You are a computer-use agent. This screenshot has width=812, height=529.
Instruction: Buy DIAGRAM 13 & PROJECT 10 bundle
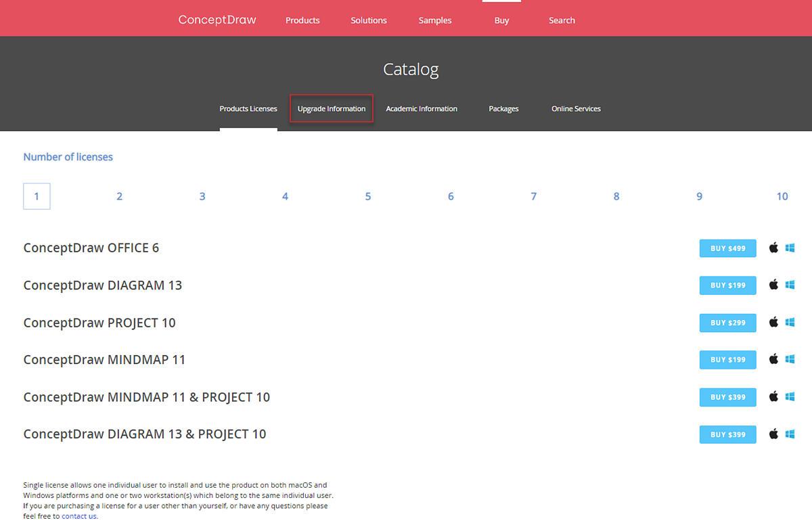click(x=728, y=434)
